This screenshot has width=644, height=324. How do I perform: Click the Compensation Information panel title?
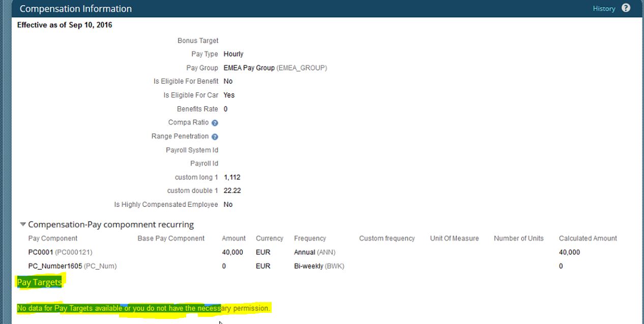tap(75, 9)
